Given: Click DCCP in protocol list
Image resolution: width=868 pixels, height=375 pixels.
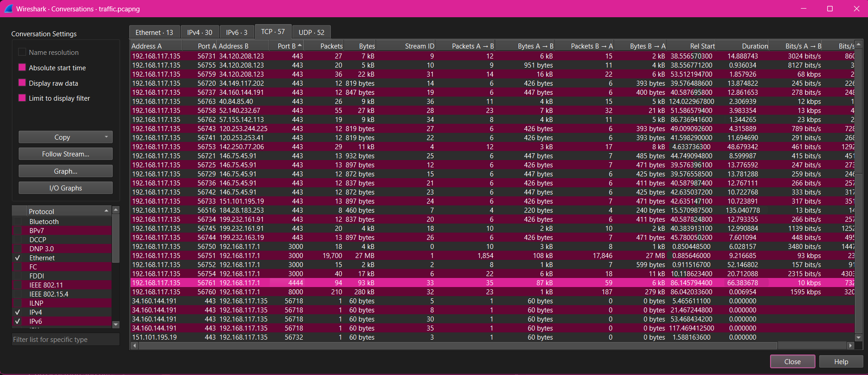Looking at the screenshot, I should tap(38, 239).
